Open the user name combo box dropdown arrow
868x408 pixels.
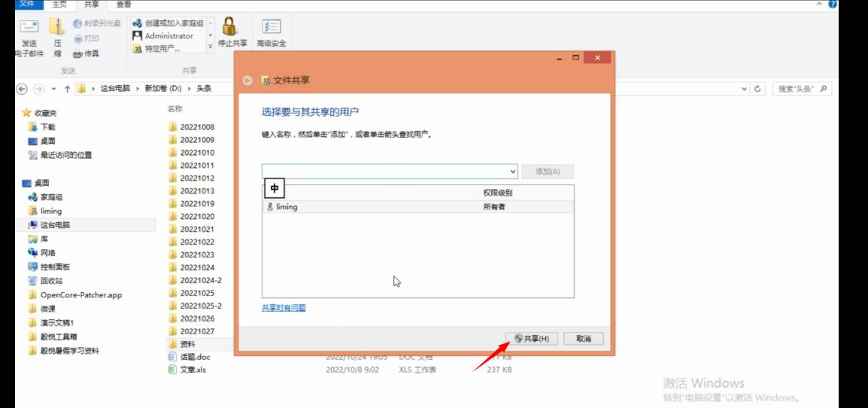tap(513, 172)
